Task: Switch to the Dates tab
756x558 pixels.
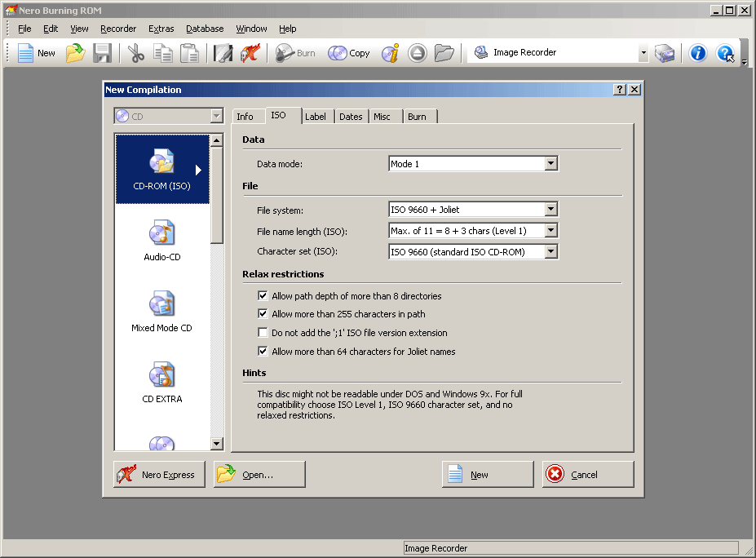Action: point(351,116)
